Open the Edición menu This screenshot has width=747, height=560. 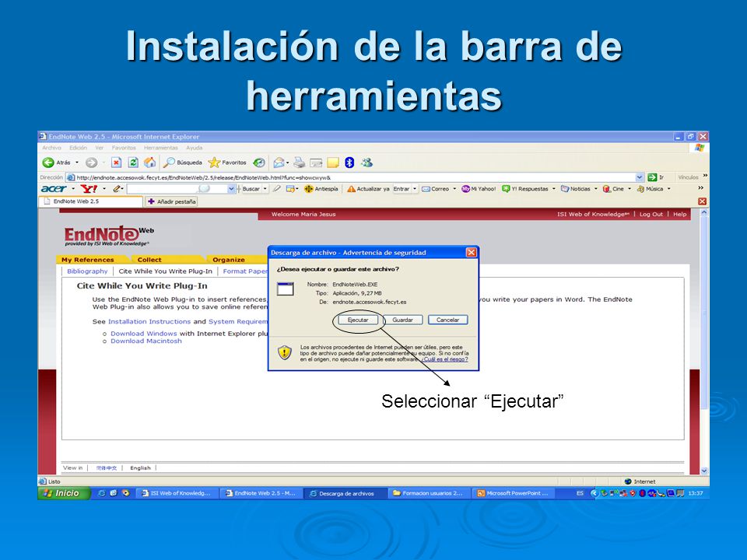pyautogui.click(x=78, y=148)
